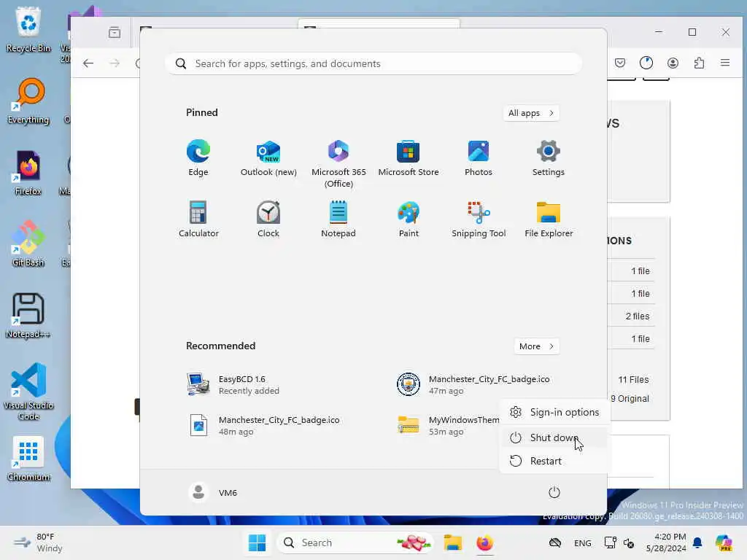Click the Windows Start button on taskbar
Image resolution: width=747 pixels, height=560 pixels.
(258, 542)
